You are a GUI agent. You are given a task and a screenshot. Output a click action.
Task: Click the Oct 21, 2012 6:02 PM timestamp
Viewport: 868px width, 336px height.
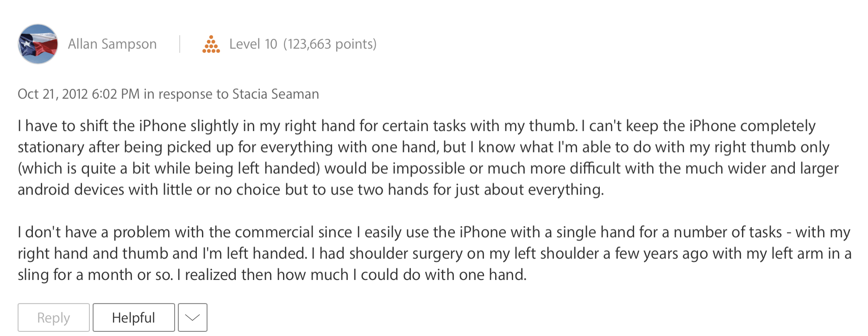[79, 94]
